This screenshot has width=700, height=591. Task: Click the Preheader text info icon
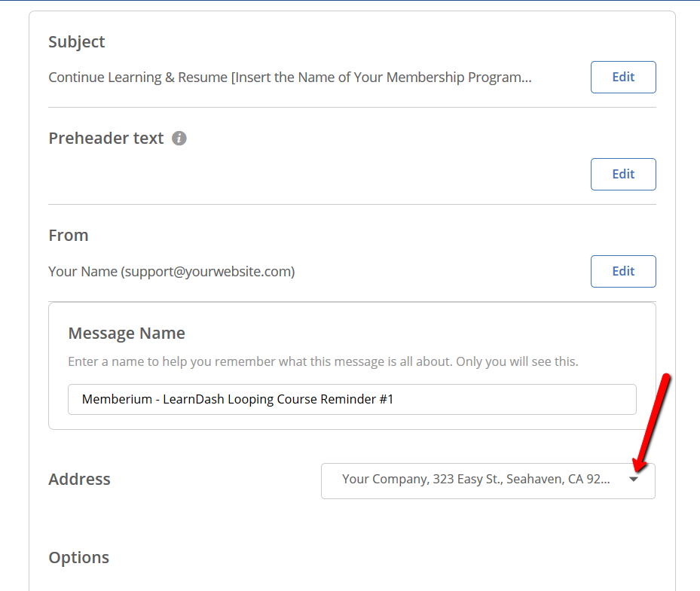pyautogui.click(x=179, y=139)
